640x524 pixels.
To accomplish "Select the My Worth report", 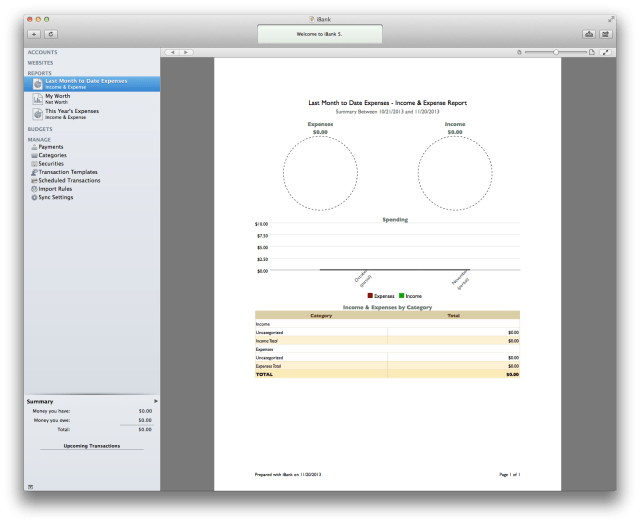I will coord(58,99).
